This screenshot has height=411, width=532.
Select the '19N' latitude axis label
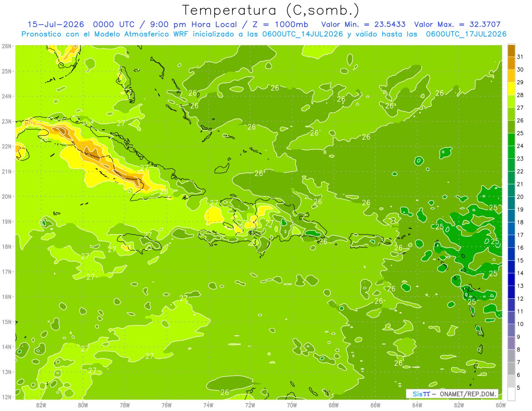click(x=7, y=221)
